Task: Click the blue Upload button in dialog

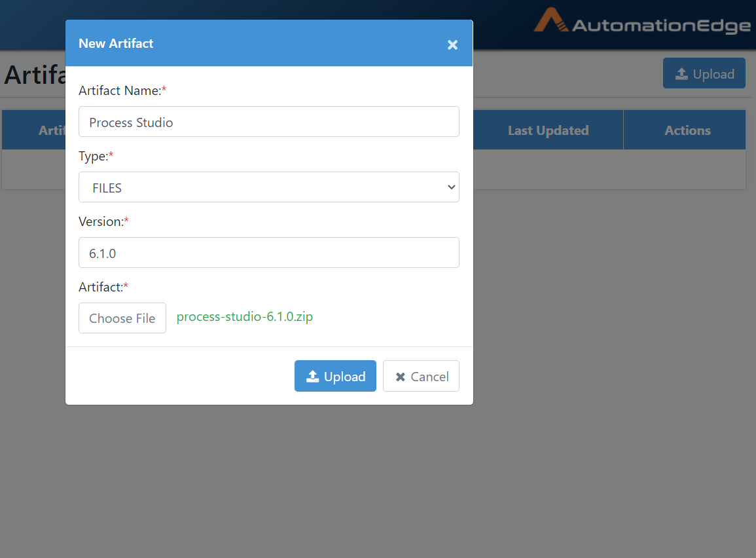Action: pos(335,376)
